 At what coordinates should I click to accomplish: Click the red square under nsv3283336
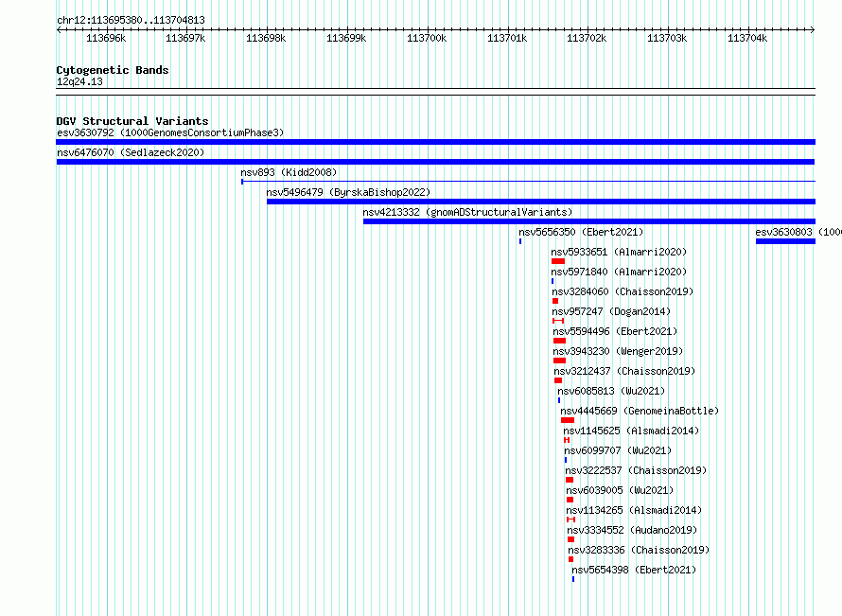pyautogui.click(x=570, y=559)
